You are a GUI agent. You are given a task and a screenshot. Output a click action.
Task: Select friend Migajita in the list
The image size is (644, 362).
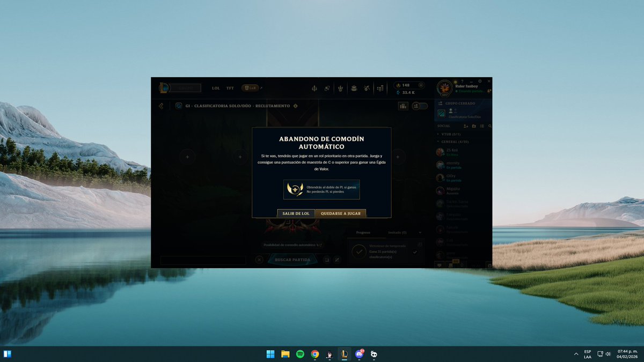463,190
